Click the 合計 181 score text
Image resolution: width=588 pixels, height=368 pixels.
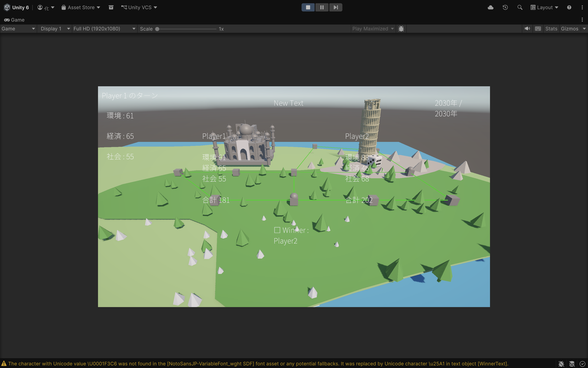pos(216,200)
